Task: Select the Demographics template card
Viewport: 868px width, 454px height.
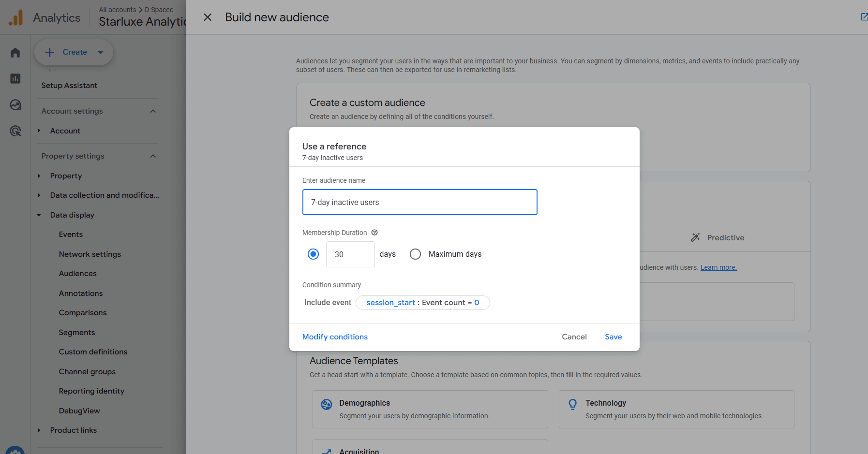Action: (430, 409)
